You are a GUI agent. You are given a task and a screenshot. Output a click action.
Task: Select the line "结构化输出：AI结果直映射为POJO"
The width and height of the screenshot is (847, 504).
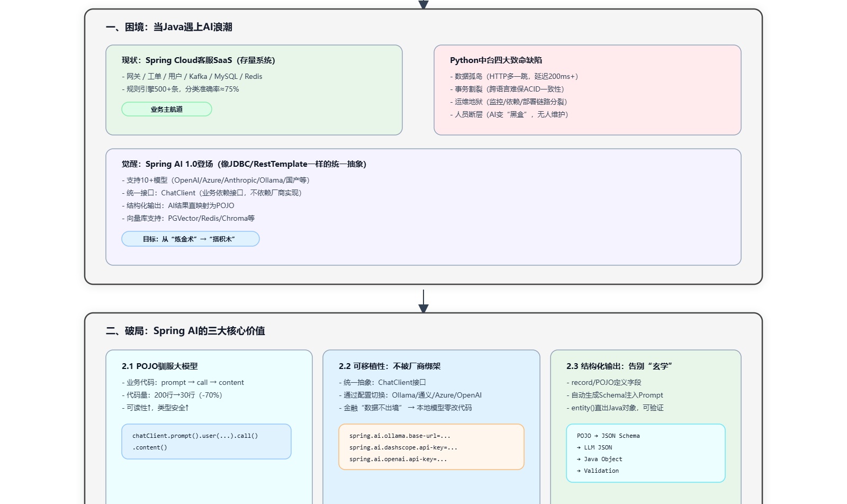[178, 205]
